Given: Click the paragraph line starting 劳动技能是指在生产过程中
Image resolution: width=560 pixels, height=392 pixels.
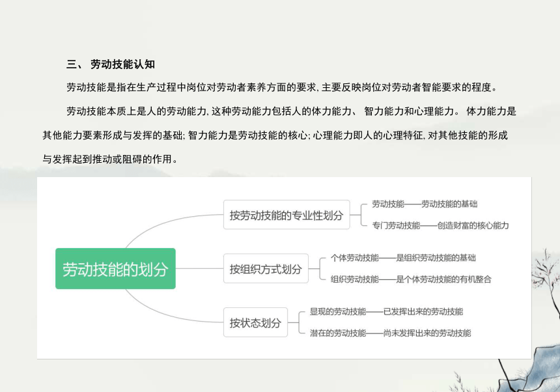Looking at the screenshot, I should tap(281, 87).
